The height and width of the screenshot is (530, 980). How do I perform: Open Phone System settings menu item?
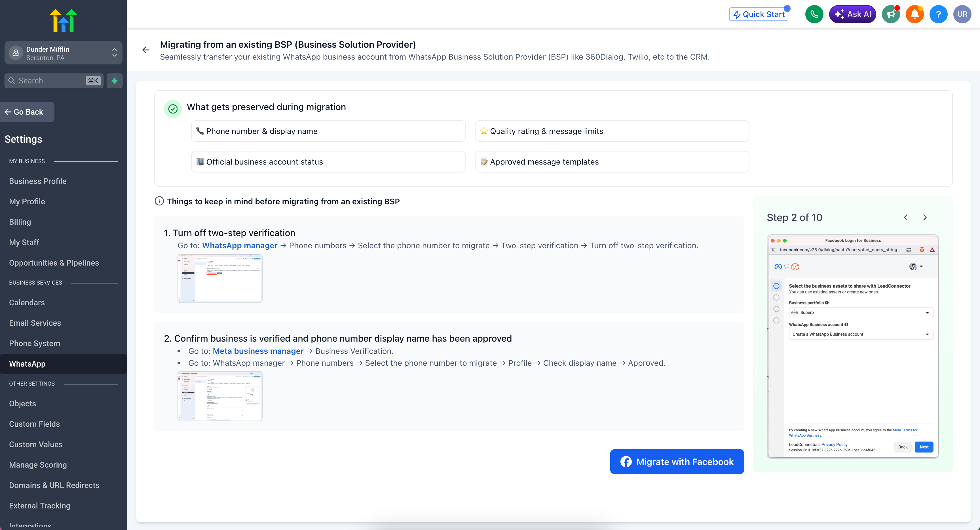pyautogui.click(x=35, y=343)
